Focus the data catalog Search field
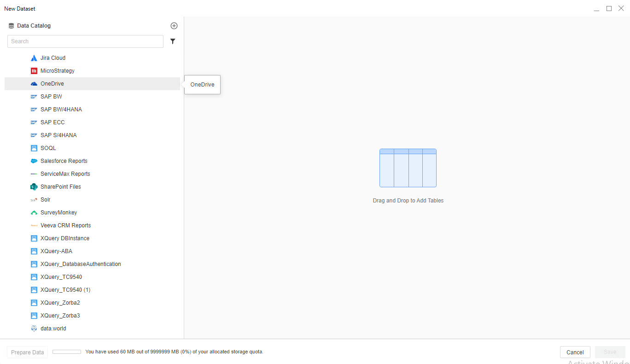 (x=85, y=41)
